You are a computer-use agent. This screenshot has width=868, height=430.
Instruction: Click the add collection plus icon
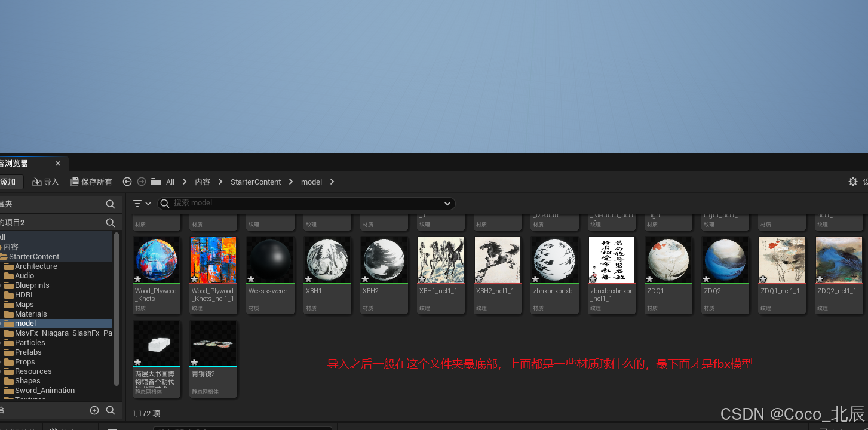tap(94, 410)
